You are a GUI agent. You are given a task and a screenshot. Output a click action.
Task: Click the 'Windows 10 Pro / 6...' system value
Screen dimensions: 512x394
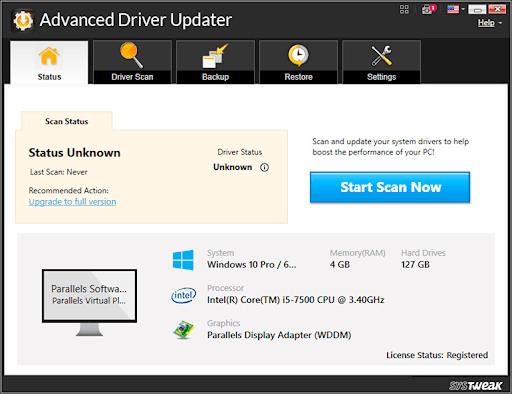[251, 265]
